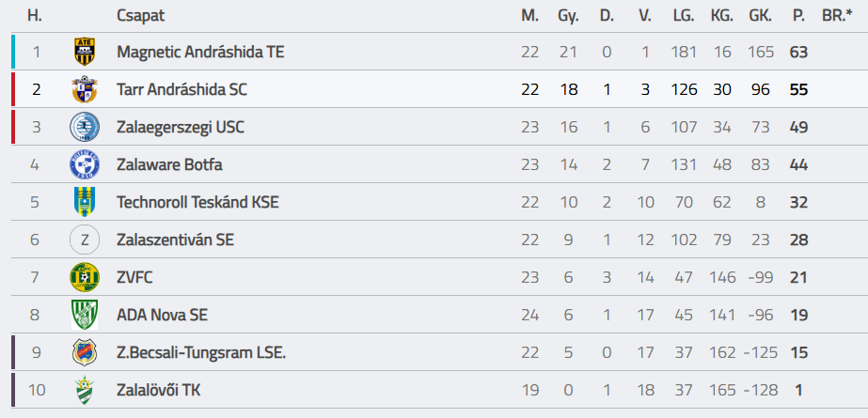Follow the Zalaegerszegi USC team name link
Viewport: 868px width, 418px height.
(181, 127)
